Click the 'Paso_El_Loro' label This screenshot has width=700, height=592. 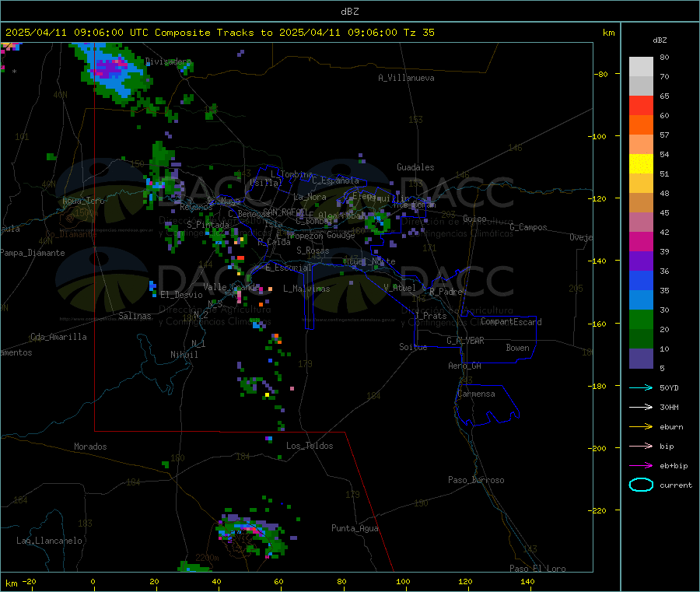click(537, 569)
